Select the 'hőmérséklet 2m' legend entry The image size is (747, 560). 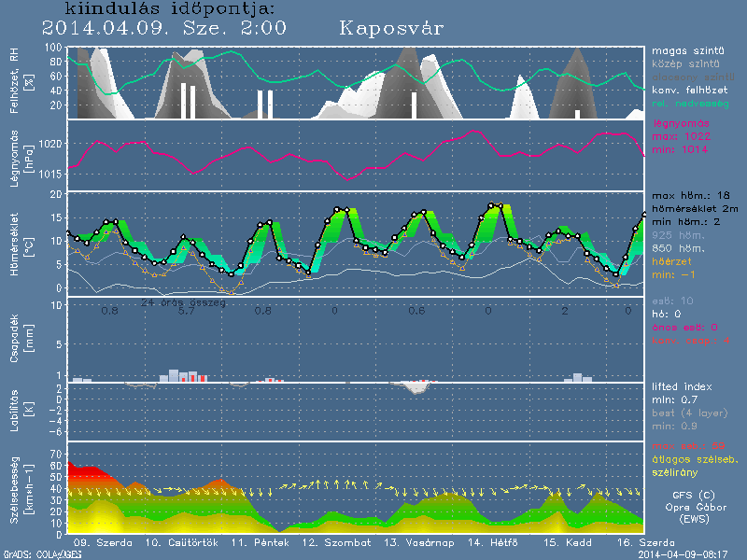pos(696,210)
